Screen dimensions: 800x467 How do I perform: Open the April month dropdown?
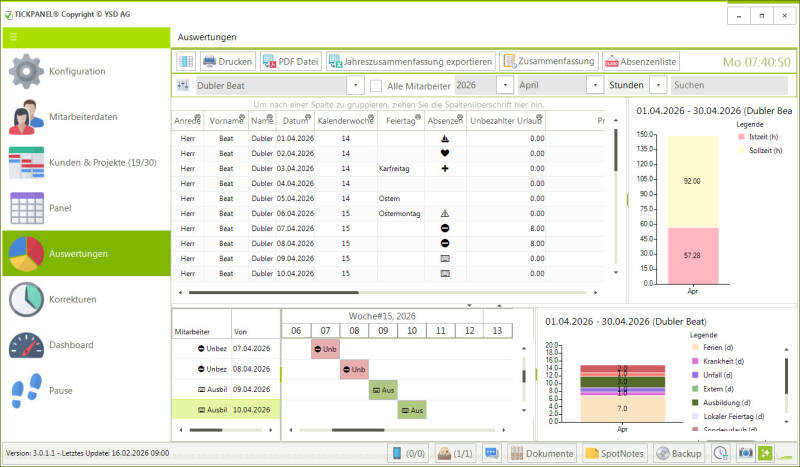[x=595, y=85]
